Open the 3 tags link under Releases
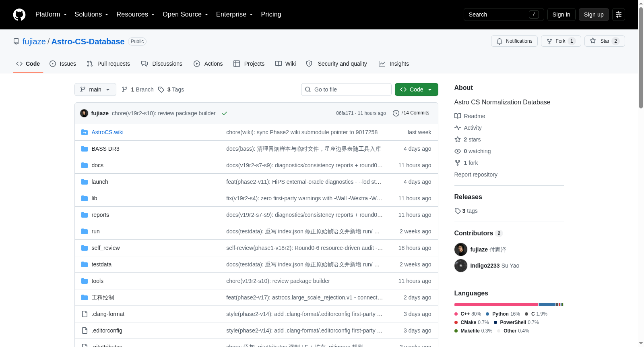Screen dimensions: 644x347 coord(466,211)
